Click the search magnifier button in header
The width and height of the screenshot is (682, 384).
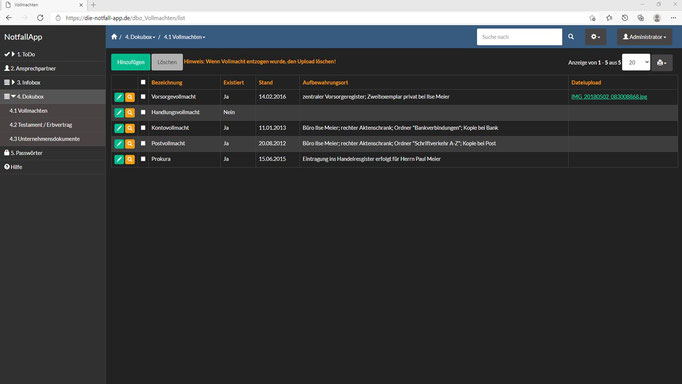(571, 37)
